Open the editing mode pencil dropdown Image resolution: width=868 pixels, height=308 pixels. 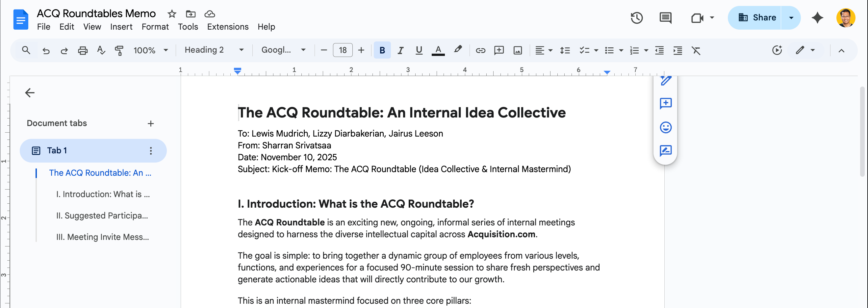coord(805,50)
